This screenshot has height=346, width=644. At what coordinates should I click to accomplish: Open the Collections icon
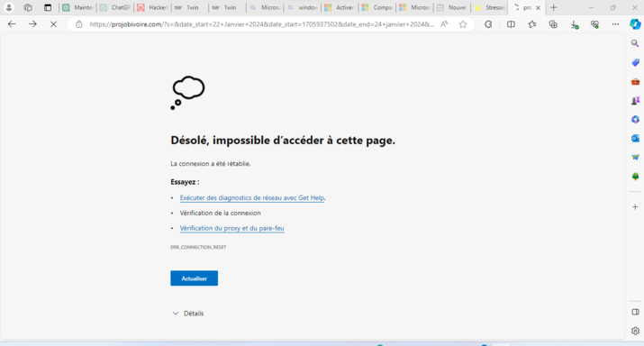553,24
